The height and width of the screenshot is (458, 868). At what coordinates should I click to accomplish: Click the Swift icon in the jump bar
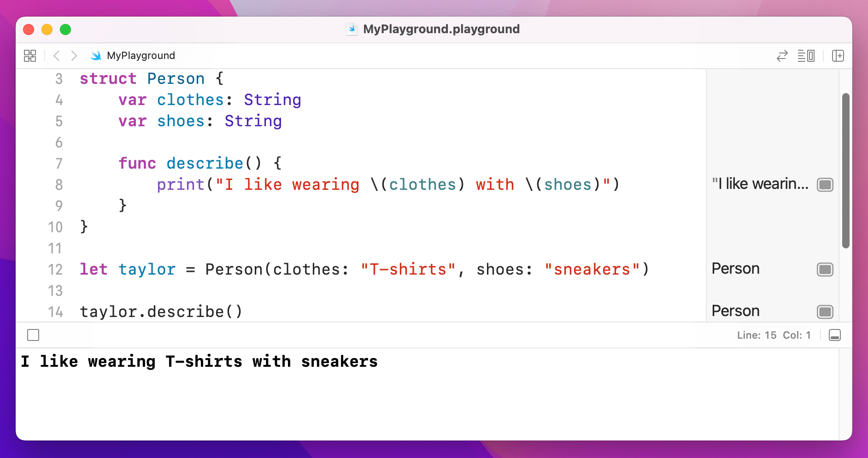[96, 56]
